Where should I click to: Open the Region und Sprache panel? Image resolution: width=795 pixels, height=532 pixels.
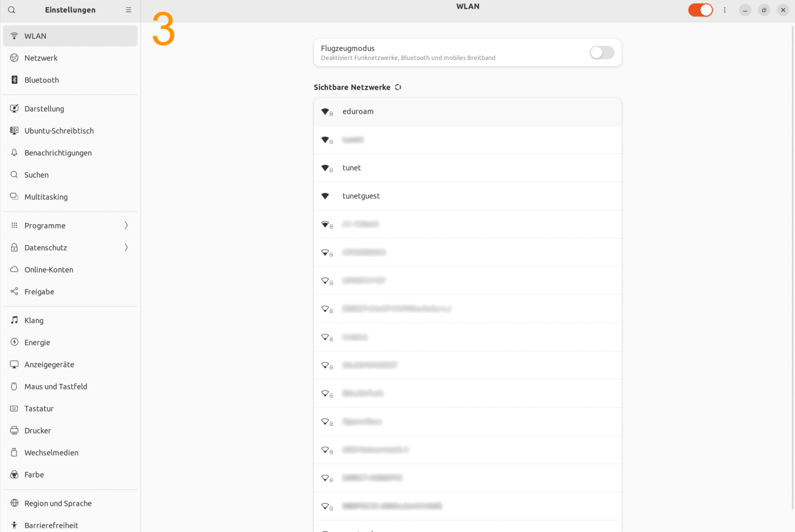pyautogui.click(x=70, y=503)
